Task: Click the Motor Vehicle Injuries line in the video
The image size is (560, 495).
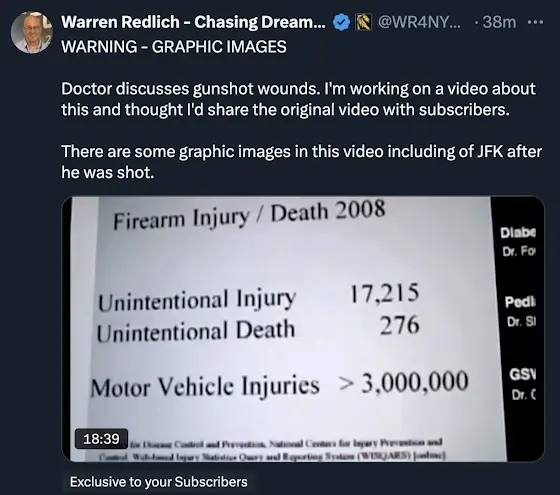Action: [279, 384]
